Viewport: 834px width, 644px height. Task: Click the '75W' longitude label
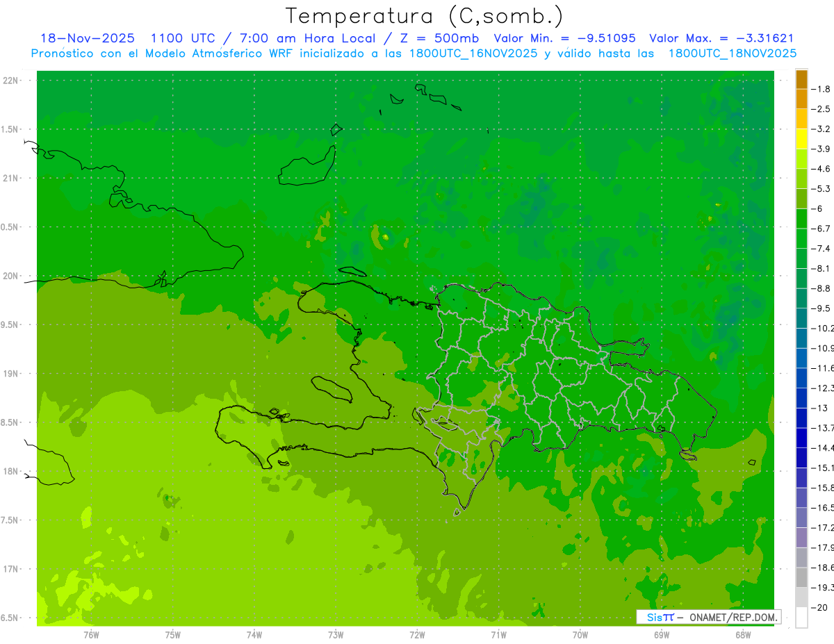click(x=172, y=634)
